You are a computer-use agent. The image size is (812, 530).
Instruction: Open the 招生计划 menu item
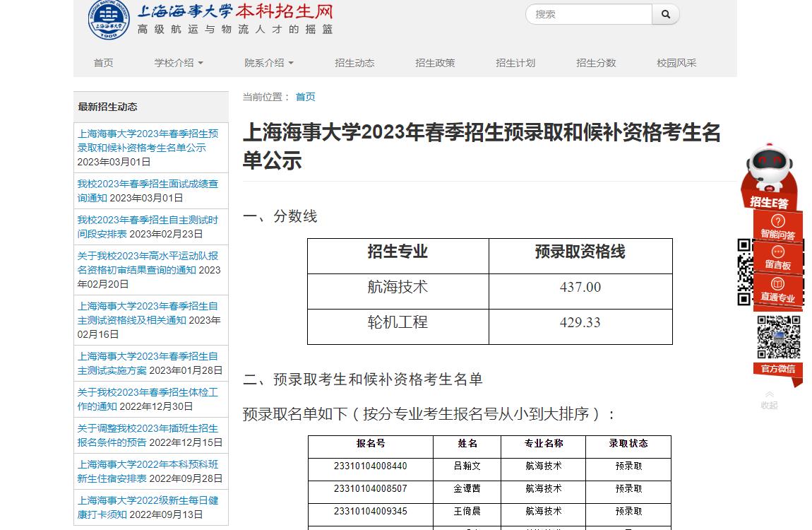[515, 63]
